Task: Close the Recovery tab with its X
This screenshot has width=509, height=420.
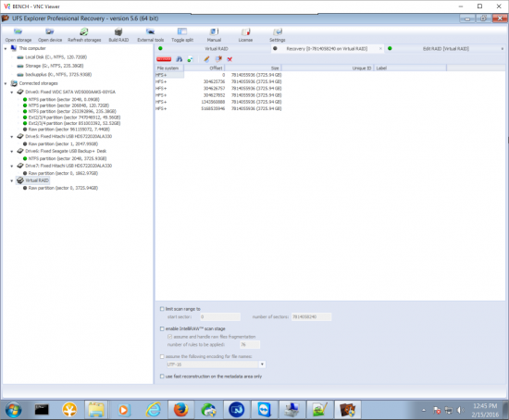Action: pyautogui.click(x=380, y=49)
